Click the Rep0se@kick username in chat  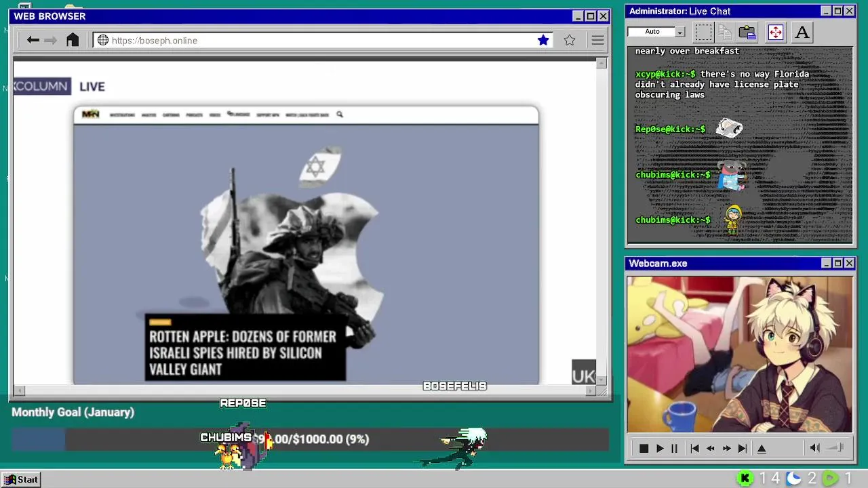click(x=670, y=129)
